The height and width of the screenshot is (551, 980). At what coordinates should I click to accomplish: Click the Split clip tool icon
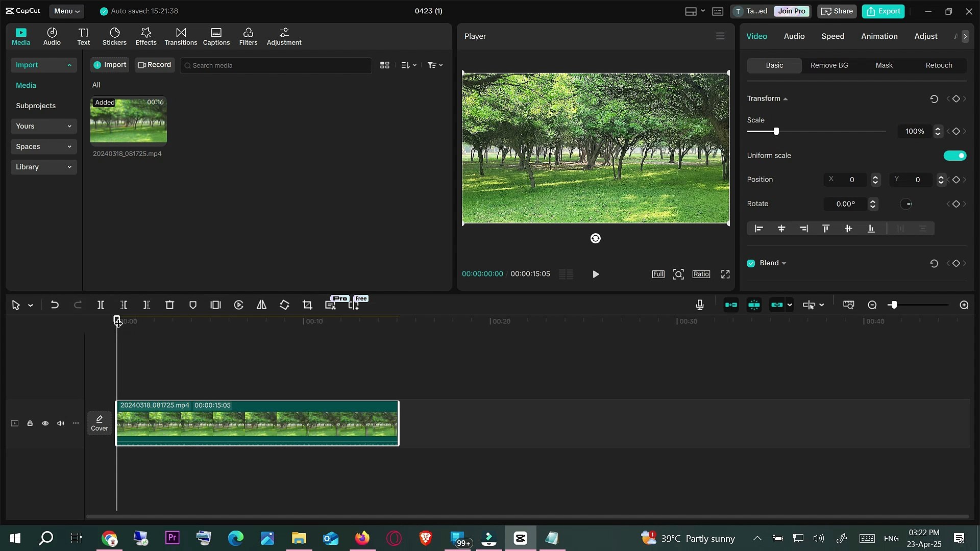pos(101,305)
